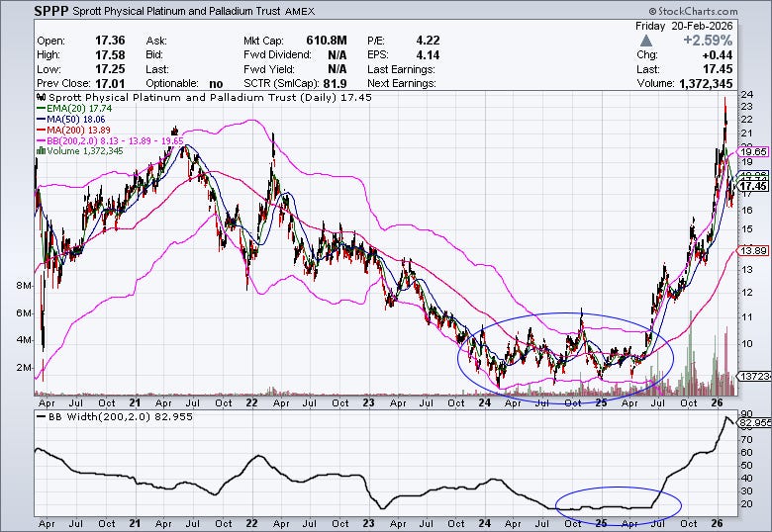Screen dimensions: 772x532
Task: Click the 8M volume axis label
Action: point(25,286)
